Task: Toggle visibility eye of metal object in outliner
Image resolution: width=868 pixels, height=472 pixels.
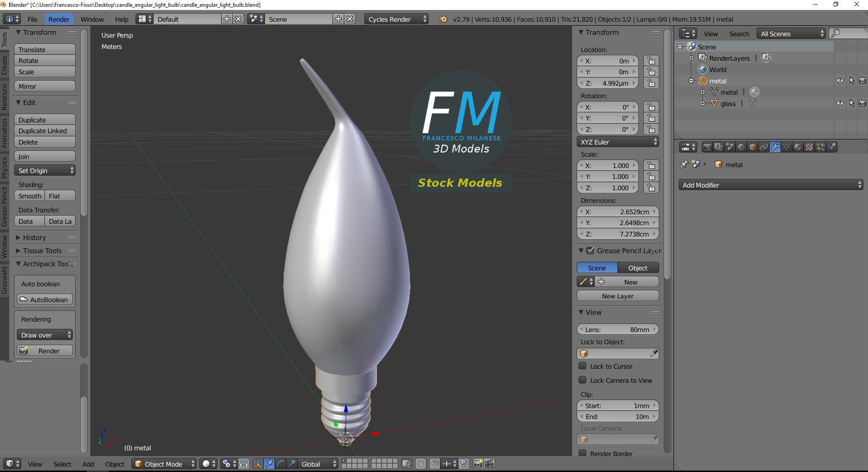Action: [x=840, y=81]
